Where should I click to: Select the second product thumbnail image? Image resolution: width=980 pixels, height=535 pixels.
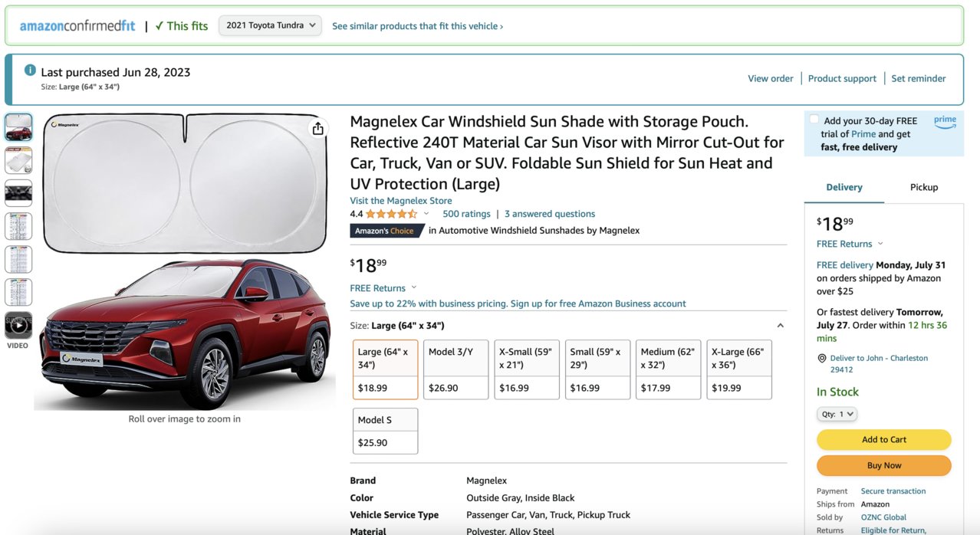pos(18,160)
